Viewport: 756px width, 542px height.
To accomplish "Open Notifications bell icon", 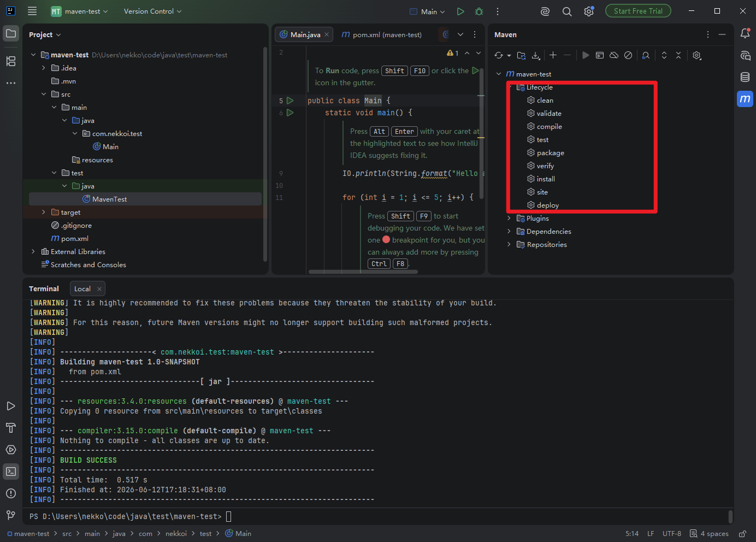I will pyautogui.click(x=745, y=33).
